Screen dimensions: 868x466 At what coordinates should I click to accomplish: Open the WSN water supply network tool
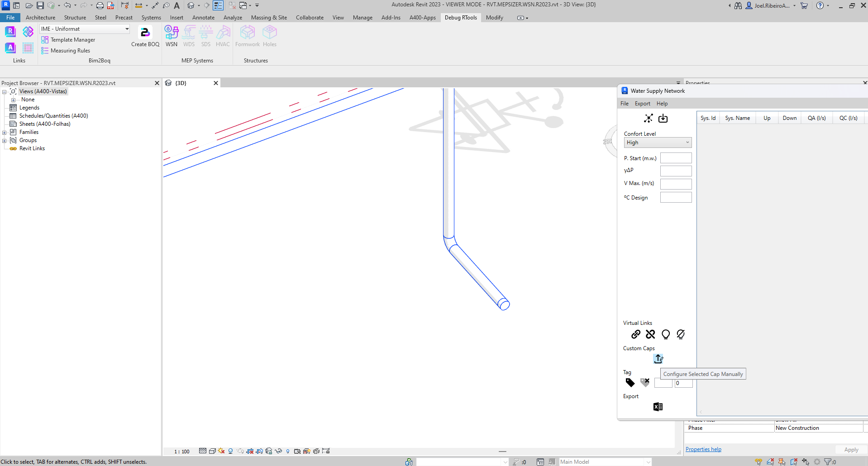coord(172,36)
